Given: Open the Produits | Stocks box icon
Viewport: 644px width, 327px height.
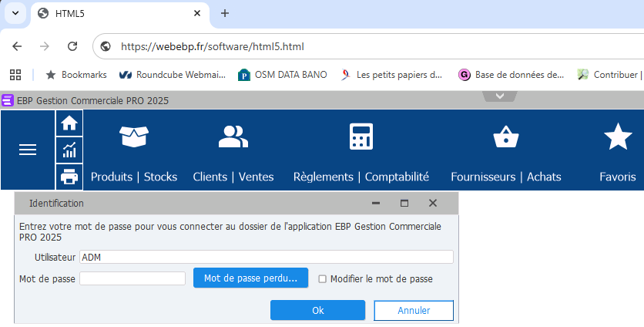Looking at the screenshot, I should (x=133, y=137).
